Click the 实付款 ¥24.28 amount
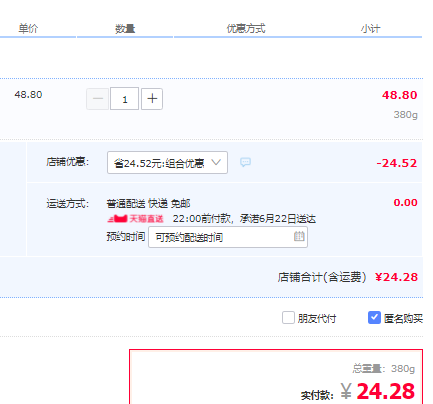 378,391
